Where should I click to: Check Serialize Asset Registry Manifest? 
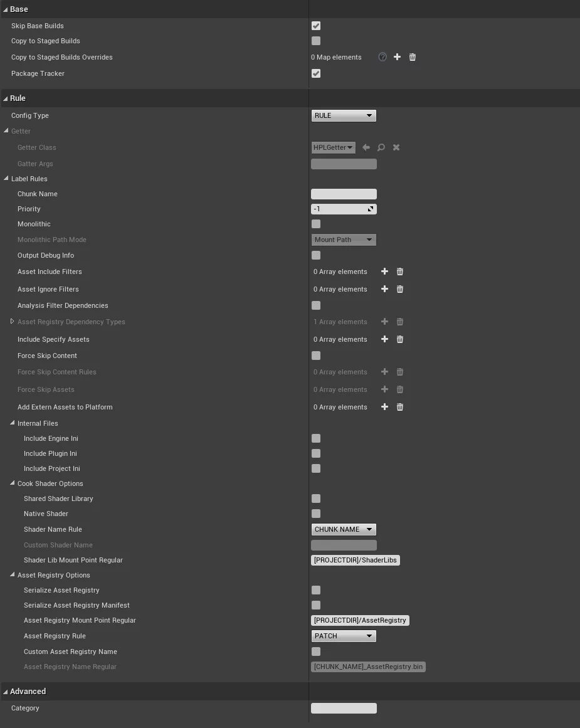coord(316,605)
